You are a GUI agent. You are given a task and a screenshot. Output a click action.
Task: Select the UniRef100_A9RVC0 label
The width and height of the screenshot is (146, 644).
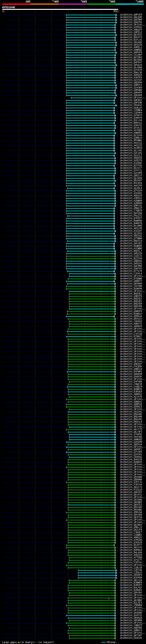point(131,85)
